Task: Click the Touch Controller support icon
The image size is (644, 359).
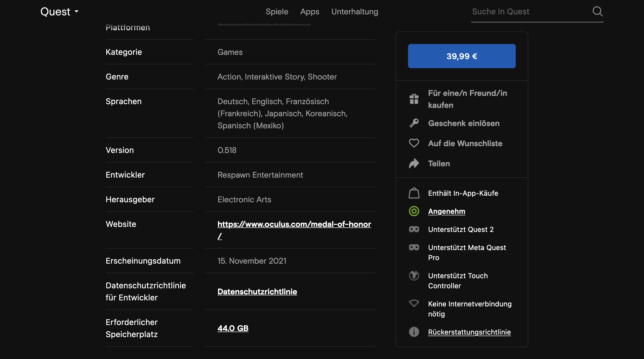Action: 414,276
